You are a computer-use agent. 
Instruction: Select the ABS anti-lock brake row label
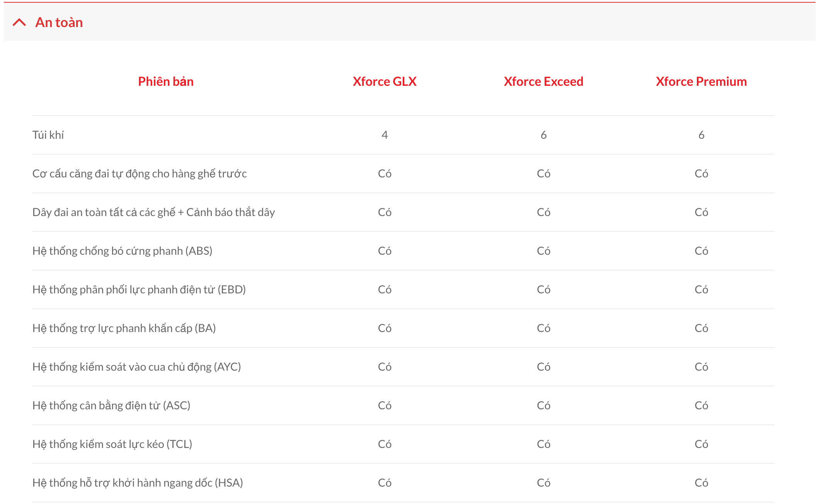tap(123, 251)
